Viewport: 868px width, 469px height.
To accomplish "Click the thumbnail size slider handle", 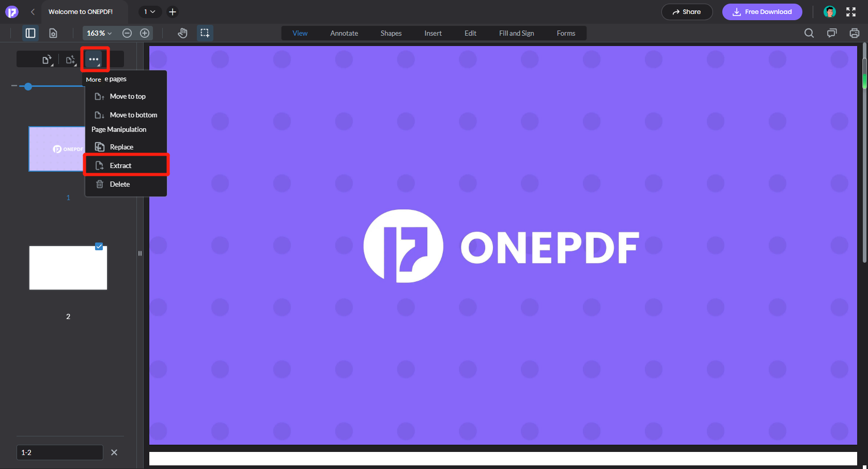I will pyautogui.click(x=28, y=86).
